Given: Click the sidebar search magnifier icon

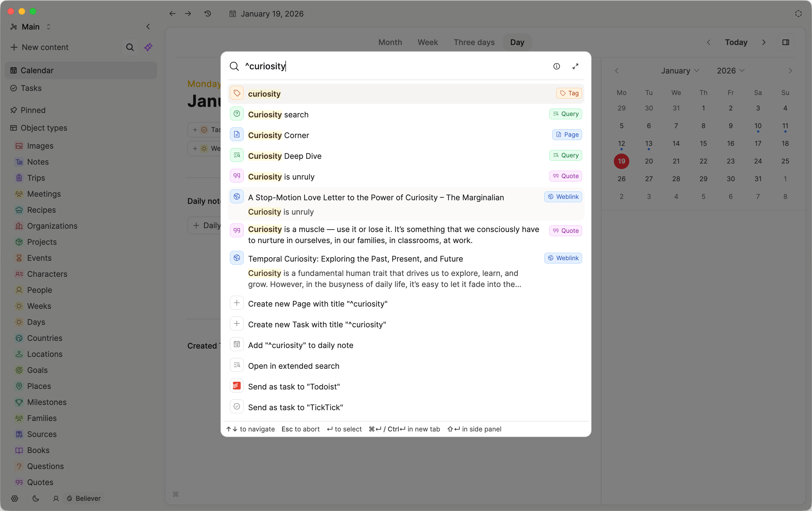Looking at the screenshot, I should [x=130, y=47].
